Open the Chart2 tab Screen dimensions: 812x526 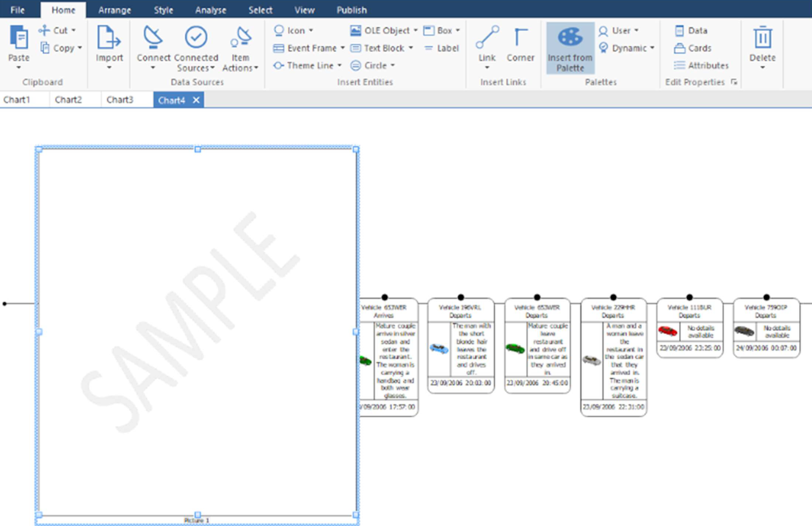point(69,99)
